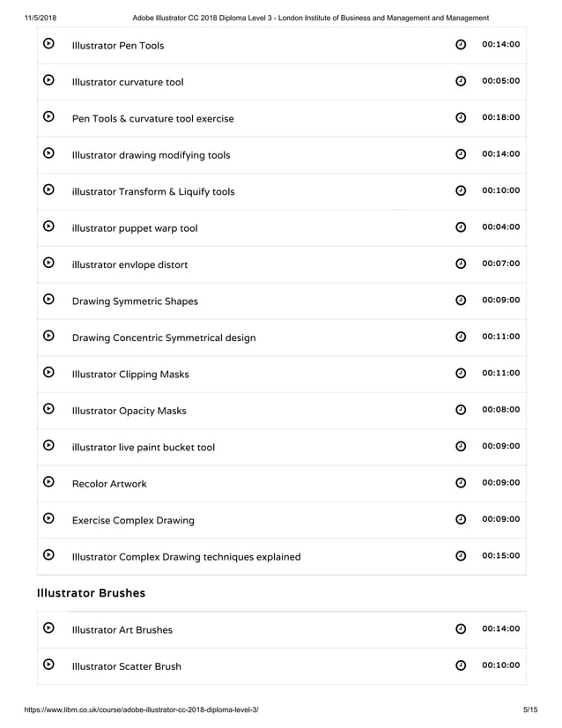Click clock icon for Exercise Complex Drawing
The image size is (562, 728).
(x=461, y=519)
